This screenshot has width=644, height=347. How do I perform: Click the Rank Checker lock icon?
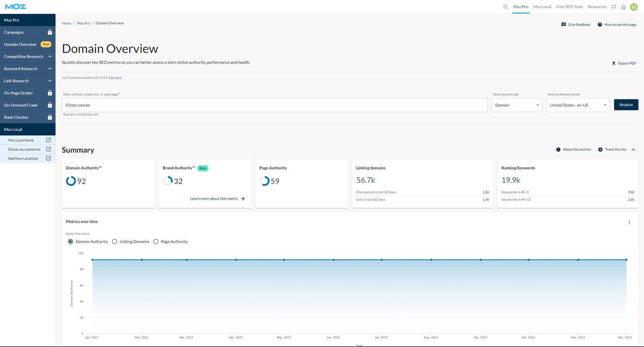[x=50, y=117]
